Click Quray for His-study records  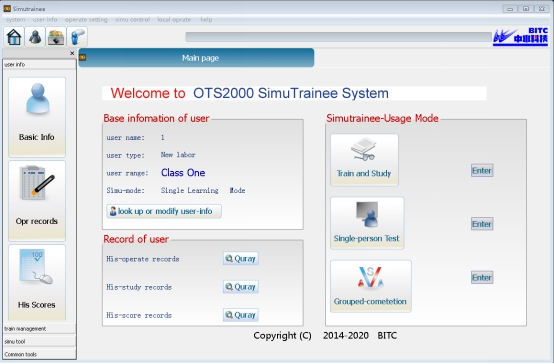pyautogui.click(x=241, y=287)
